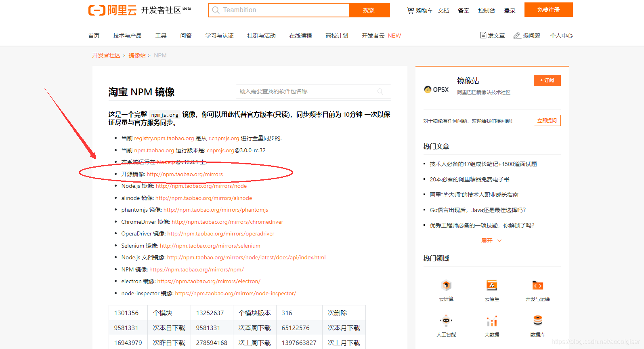Open the 人工智能 domain icon
The width and height of the screenshot is (644, 349).
pos(446,321)
